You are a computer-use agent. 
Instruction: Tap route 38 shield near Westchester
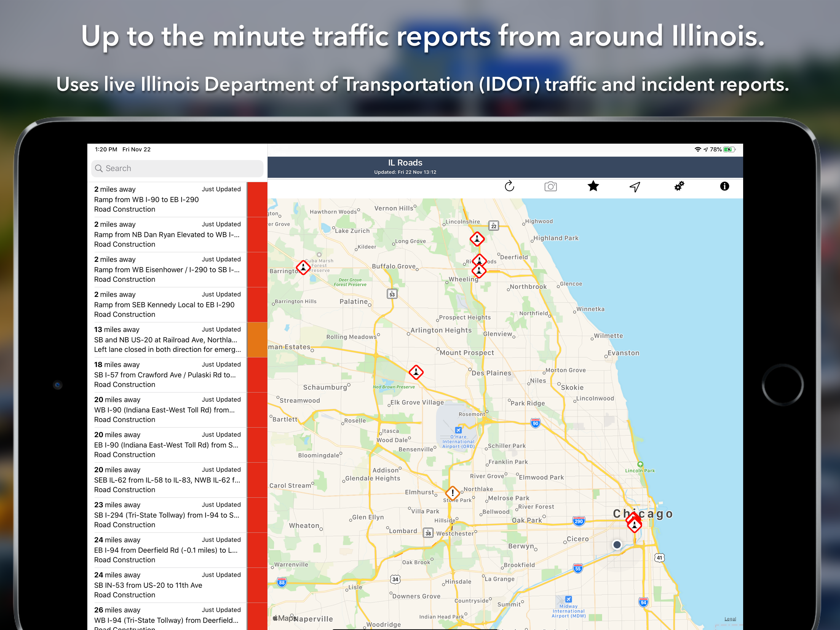click(428, 533)
